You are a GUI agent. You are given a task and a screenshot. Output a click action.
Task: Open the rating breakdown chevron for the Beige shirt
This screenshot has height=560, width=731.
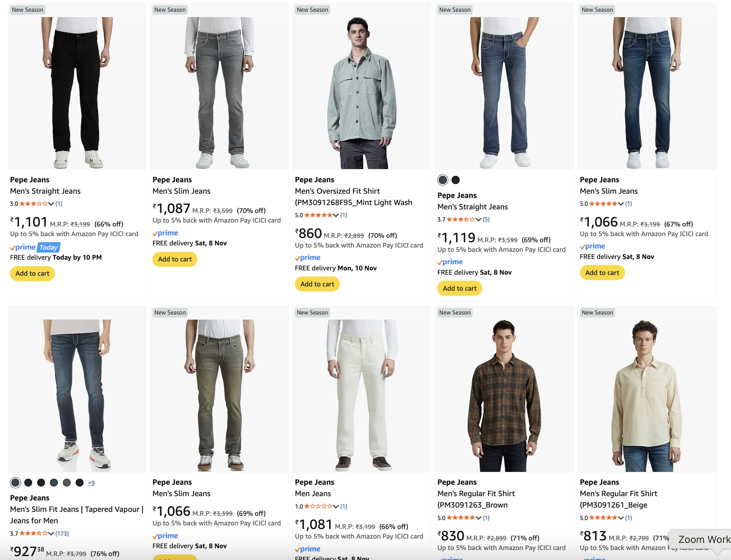pos(621,518)
